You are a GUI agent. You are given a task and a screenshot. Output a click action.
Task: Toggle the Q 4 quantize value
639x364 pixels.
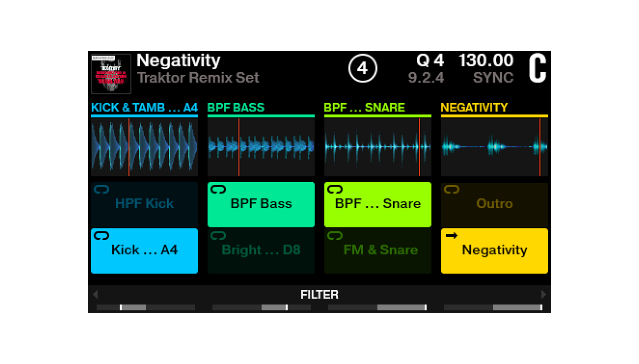pos(430,61)
